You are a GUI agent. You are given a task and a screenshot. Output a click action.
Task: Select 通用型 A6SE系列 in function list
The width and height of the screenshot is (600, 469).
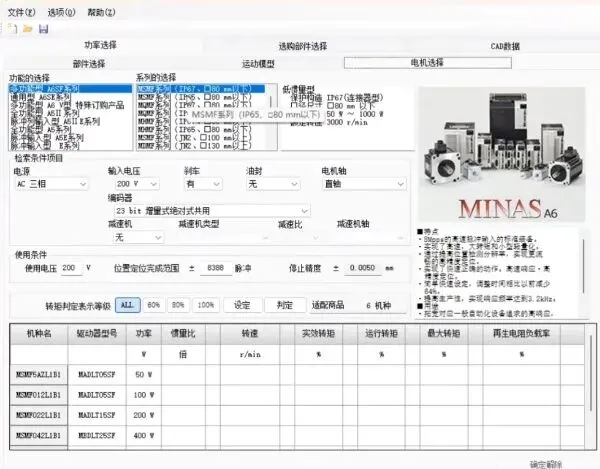[70, 97]
